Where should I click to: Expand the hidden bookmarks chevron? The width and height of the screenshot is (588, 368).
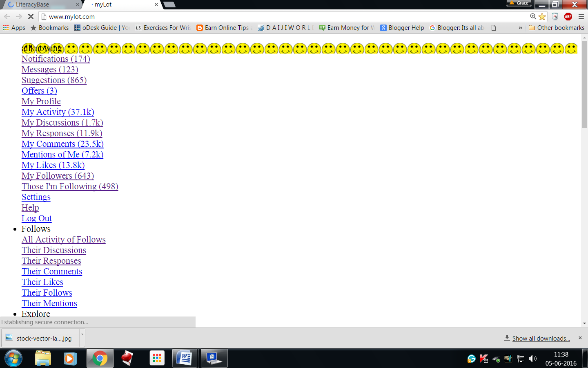[520, 28]
